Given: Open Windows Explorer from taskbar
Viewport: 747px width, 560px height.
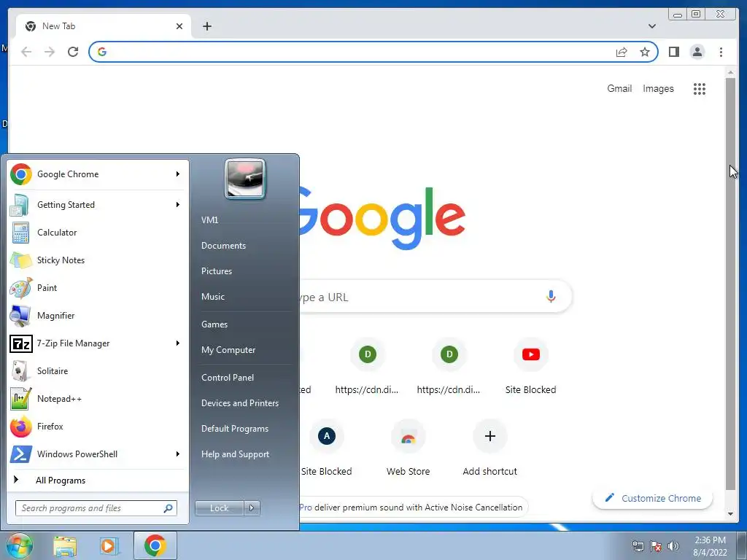Looking at the screenshot, I should click(65, 545).
